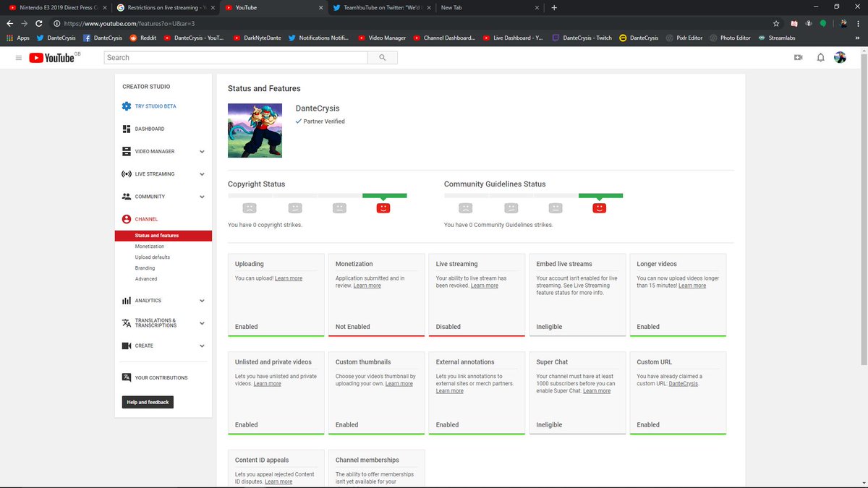Switch to the New Tab tab
The height and width of the screenshot is (488, 868).
pyautogui.click(x=488, y=7)
